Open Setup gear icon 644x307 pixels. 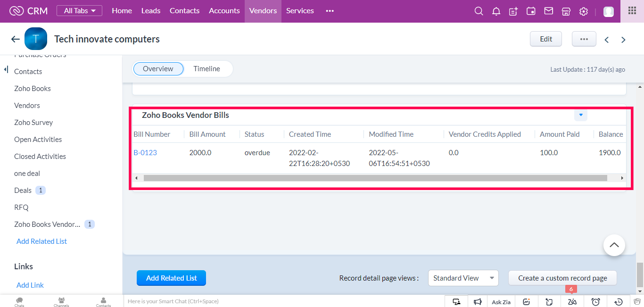click(584, 11)
